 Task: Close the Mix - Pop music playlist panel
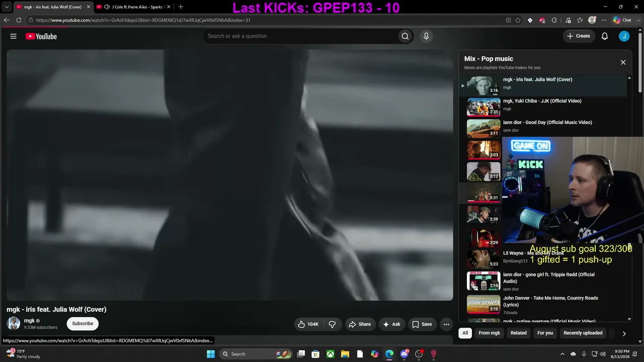tap(623, 62)
